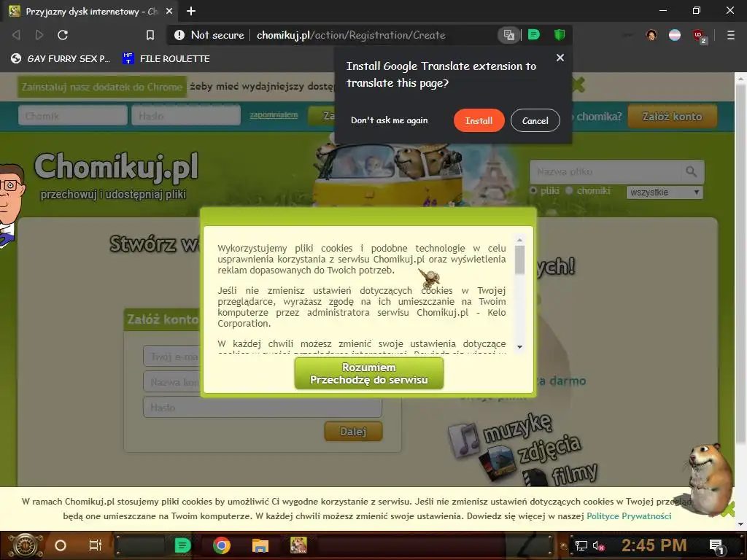Open the wszystkie dropdown
Viewport: 747px width, 560px height.
(665, 192)
